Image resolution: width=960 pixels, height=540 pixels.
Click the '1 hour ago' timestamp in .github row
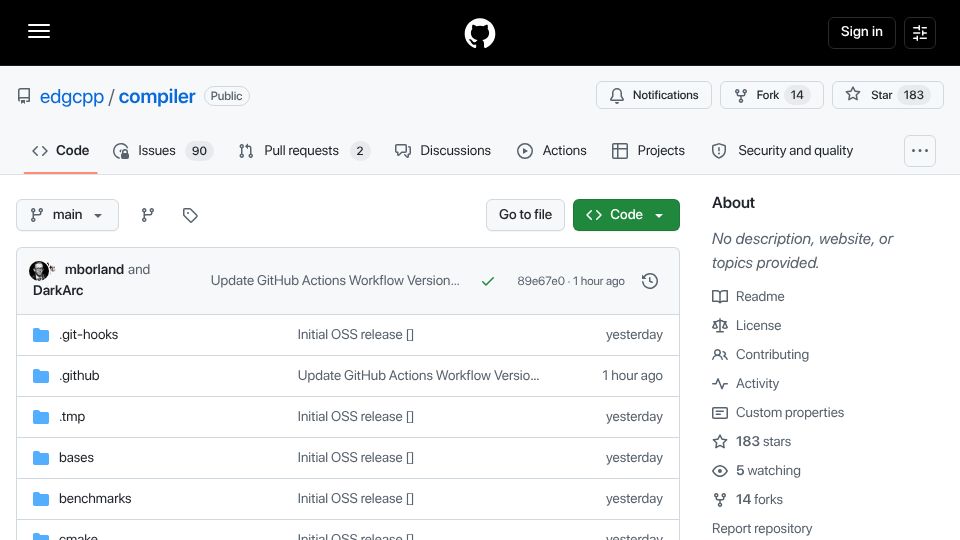pyautogui.click(x=632, y=376)
